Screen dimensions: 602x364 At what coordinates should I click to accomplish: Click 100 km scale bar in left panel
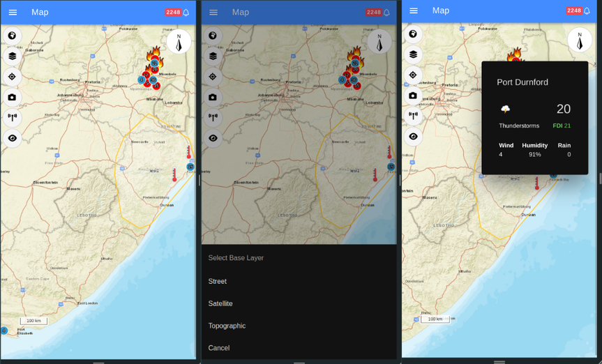[33, 321]
